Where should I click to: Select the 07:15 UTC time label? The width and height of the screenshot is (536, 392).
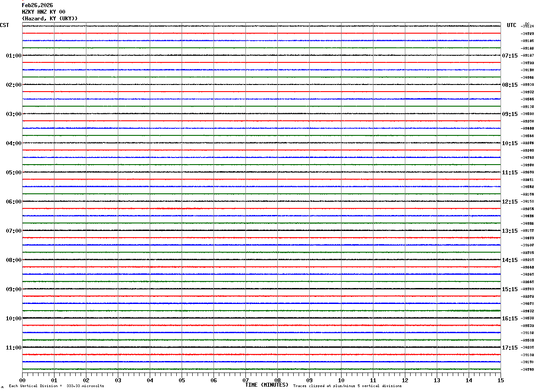[x=509, y=56]
